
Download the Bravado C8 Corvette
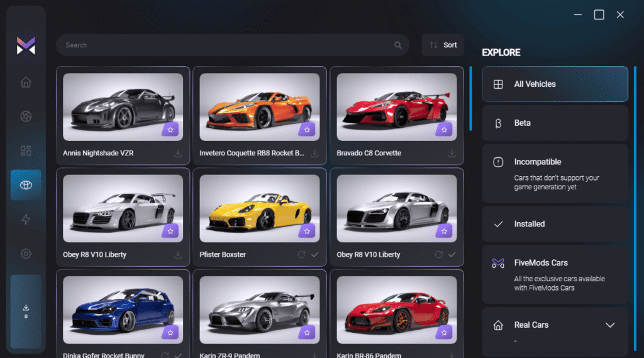452,154
